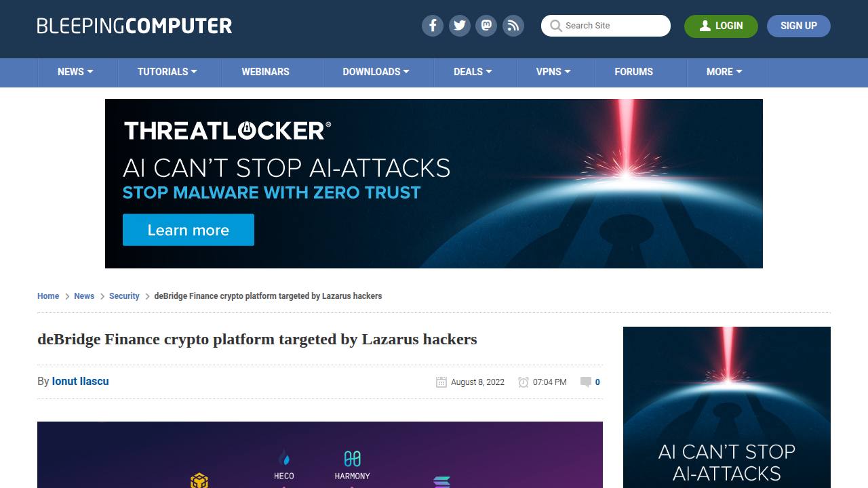Viewport: 868px width, 488px height.
Task: Click the final breadcrumb article title text
Action: (268, 296)
